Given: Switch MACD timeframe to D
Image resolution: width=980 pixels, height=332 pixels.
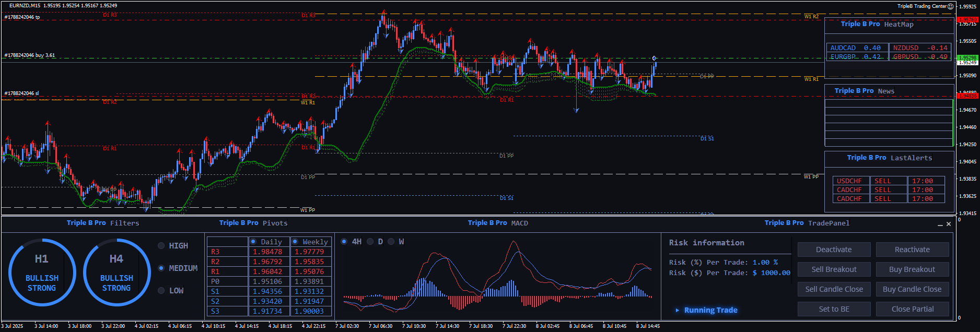Looking at the screenshot, I should pyautogui.click(x=370, y=242).
